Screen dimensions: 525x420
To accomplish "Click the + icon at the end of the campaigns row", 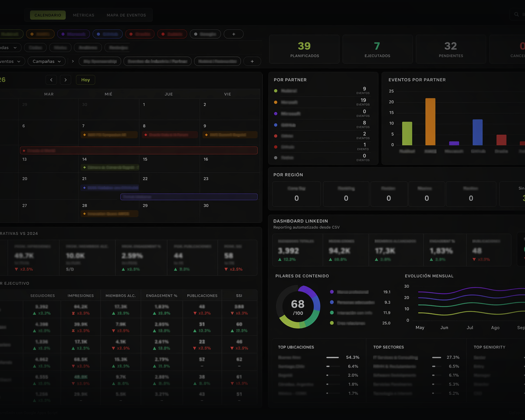I will 252,61.
